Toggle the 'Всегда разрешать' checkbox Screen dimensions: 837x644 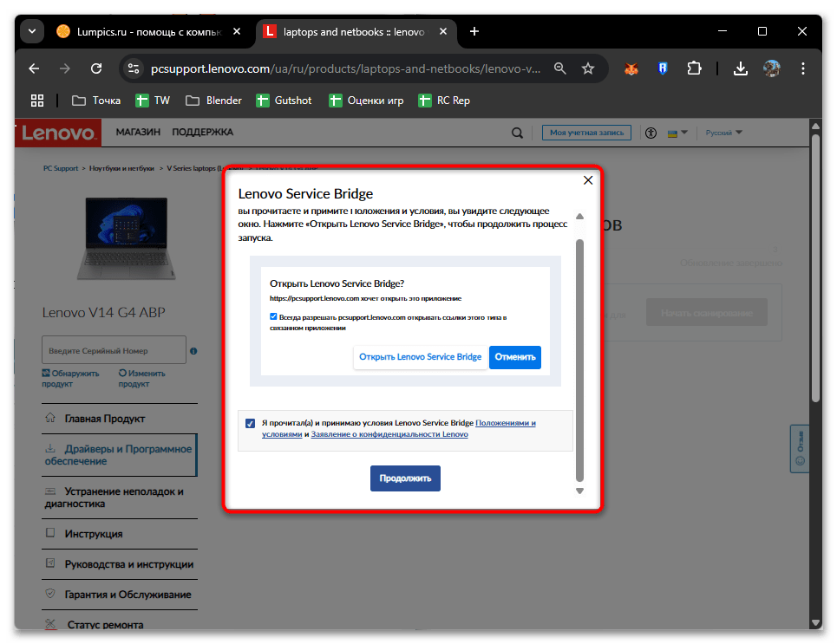pos(273,317)
